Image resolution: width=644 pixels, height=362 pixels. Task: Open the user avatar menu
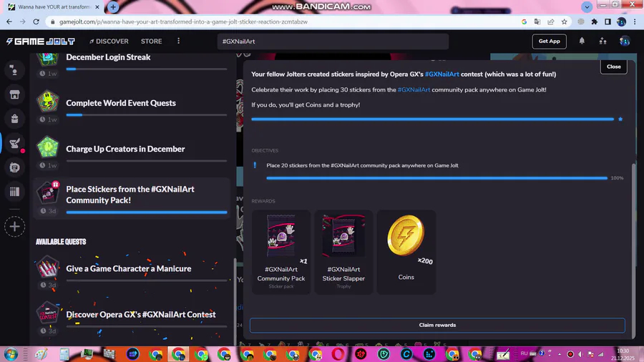625,41
